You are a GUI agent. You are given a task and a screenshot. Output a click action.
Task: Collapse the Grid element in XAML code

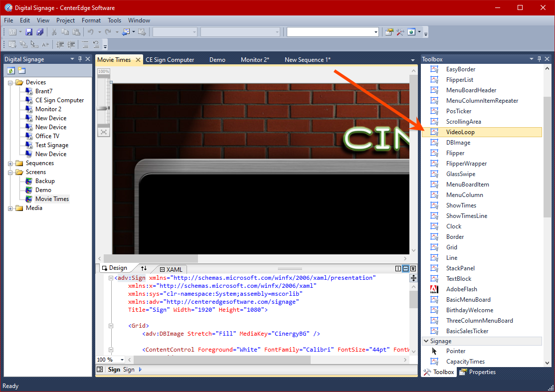(111, 326)
